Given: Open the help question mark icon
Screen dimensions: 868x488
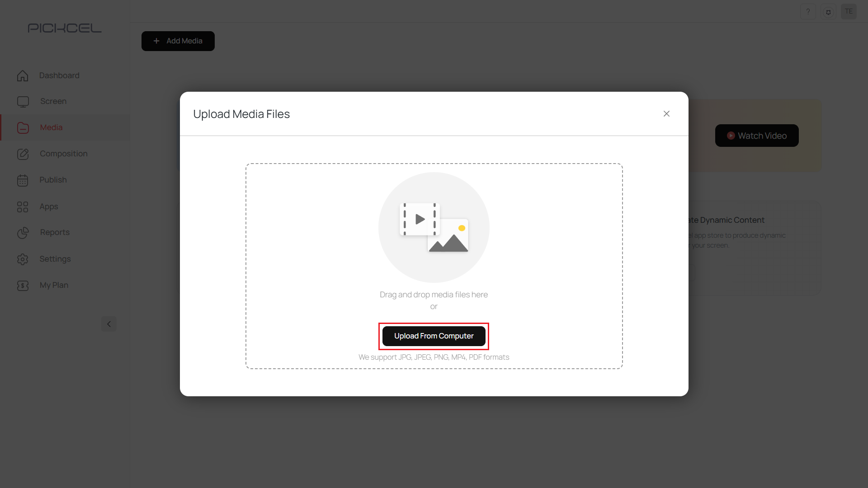Looking at the screenshot, I should [x=808, y=11].
